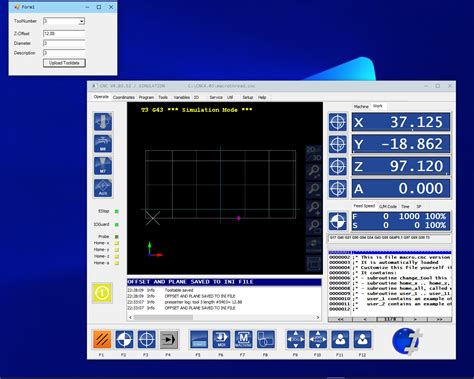Open the Coordinates tab
This screenshot has height=379, width=474.
pyautogui.click(x=124, y=97)
